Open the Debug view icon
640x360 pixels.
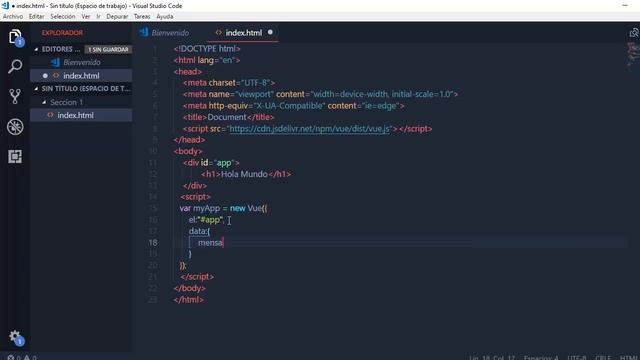pyautogui.click(x=15, y=127)
